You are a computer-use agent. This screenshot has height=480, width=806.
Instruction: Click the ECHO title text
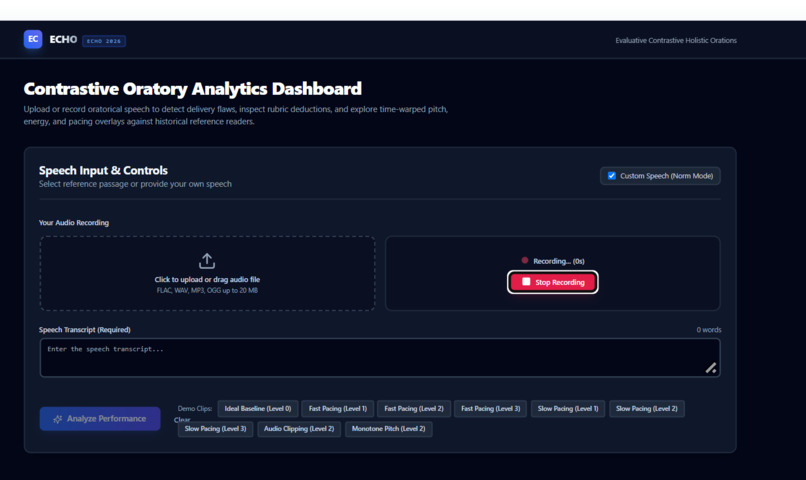pos(63,40)
